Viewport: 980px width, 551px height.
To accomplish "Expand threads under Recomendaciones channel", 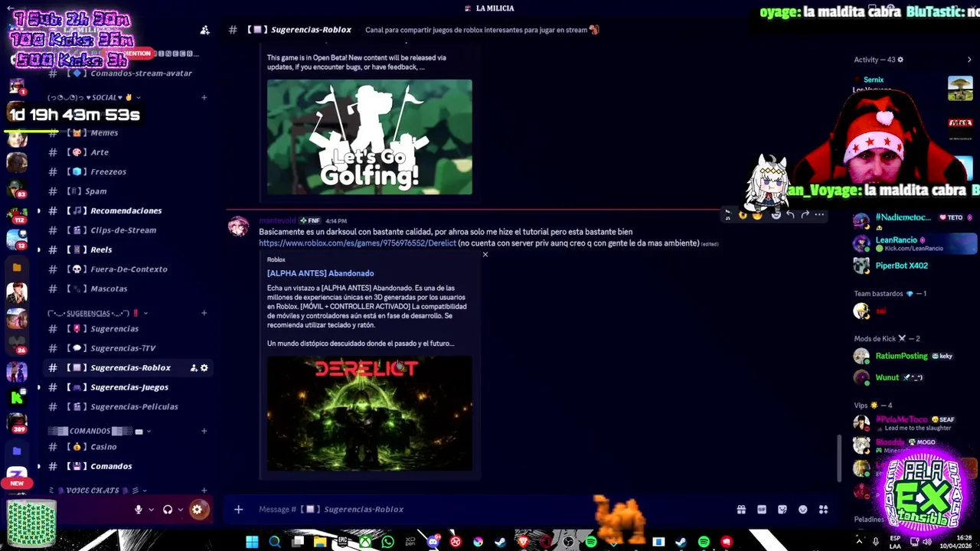I will (39, 210).
